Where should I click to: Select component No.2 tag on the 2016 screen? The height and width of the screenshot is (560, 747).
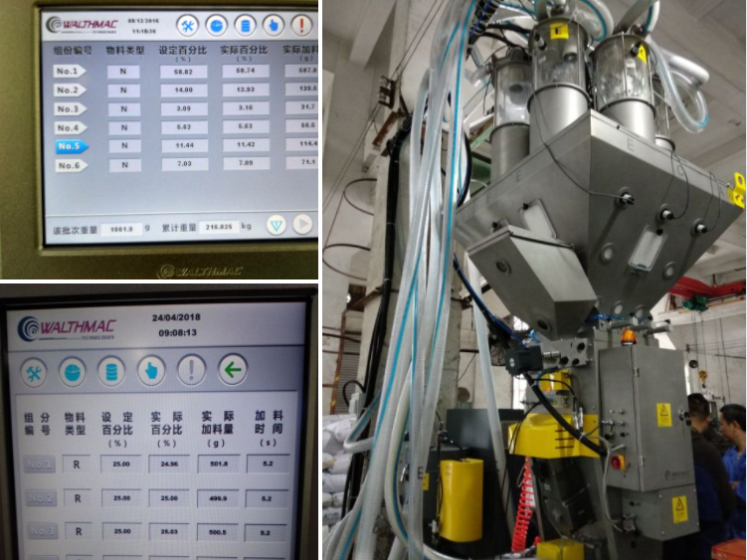pos(70,91)
